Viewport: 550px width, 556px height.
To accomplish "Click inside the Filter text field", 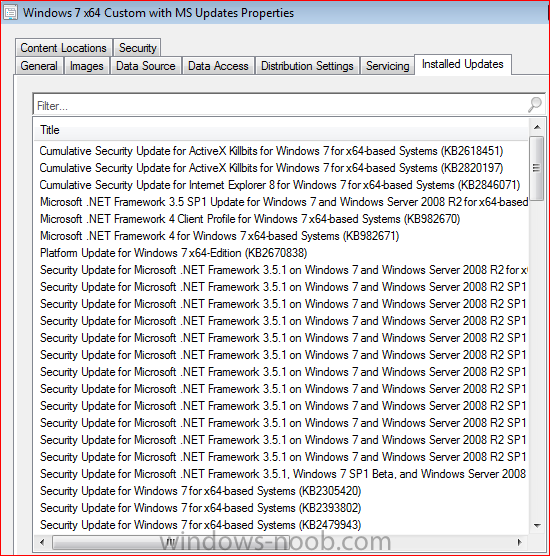I will (280, 105).
